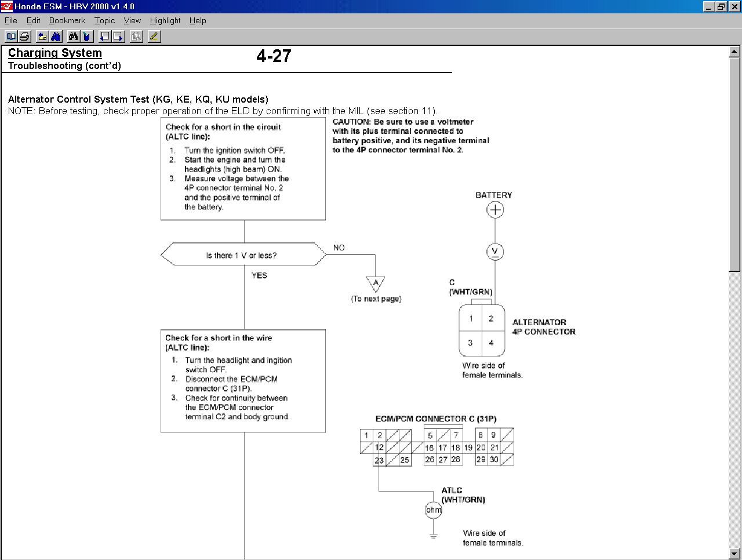This screenshot has width=742, height=560.
Task: Go to next page icon
Action: pyautogui.click(x=118, y=37)
